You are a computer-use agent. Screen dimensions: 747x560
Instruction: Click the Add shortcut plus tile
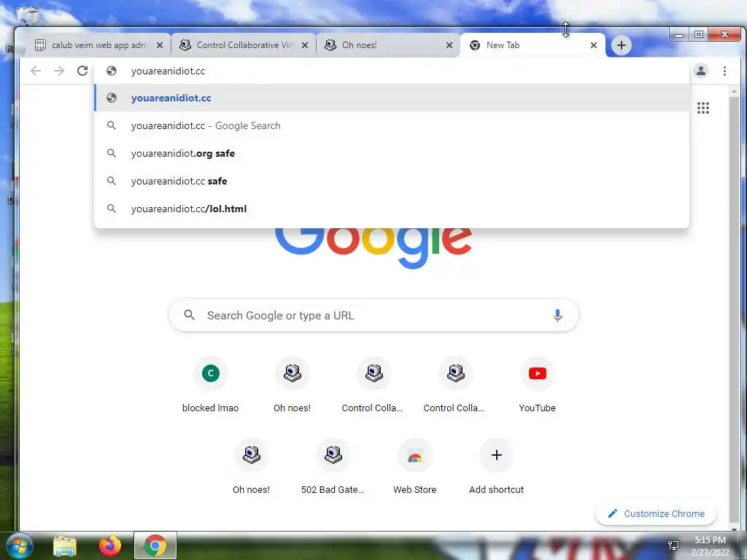[x=496, y=467]
